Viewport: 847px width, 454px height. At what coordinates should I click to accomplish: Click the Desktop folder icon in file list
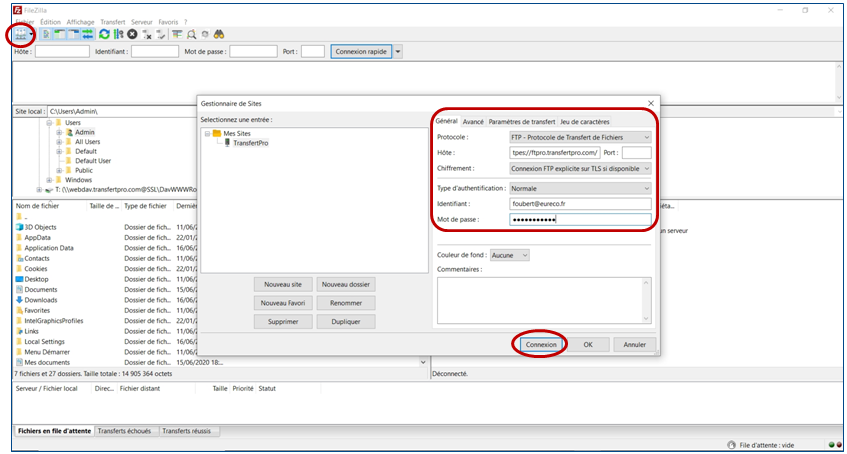19,279
